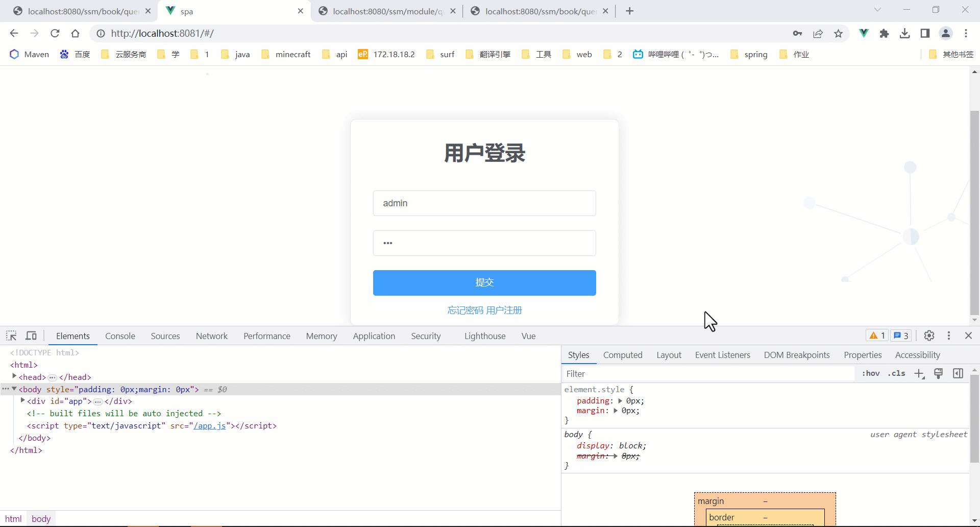Screen dimensions: 980x527
Task: Open DevTools customize three-dot menu
Action: pos(949,336)
